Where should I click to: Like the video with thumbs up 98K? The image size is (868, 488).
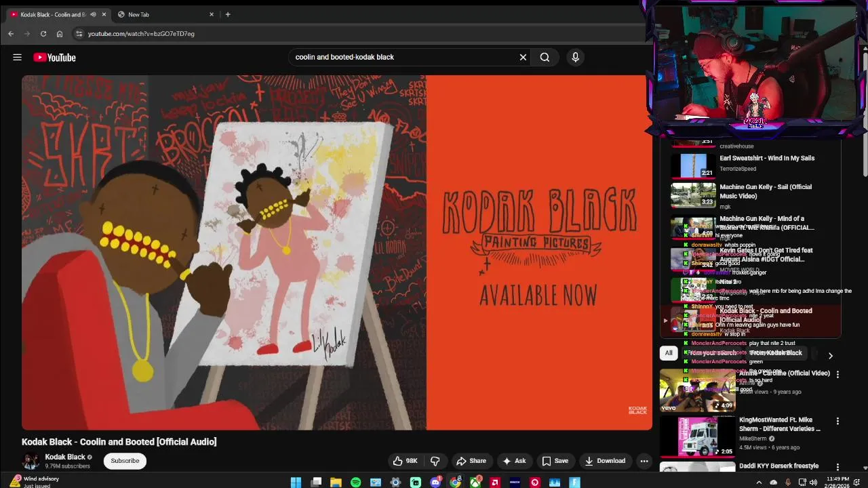(x=405, y=461)
